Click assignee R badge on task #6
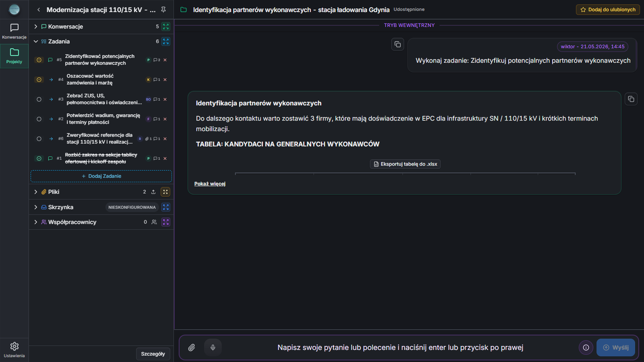This screenshot has width=644, height=362. tap(140, 139)
